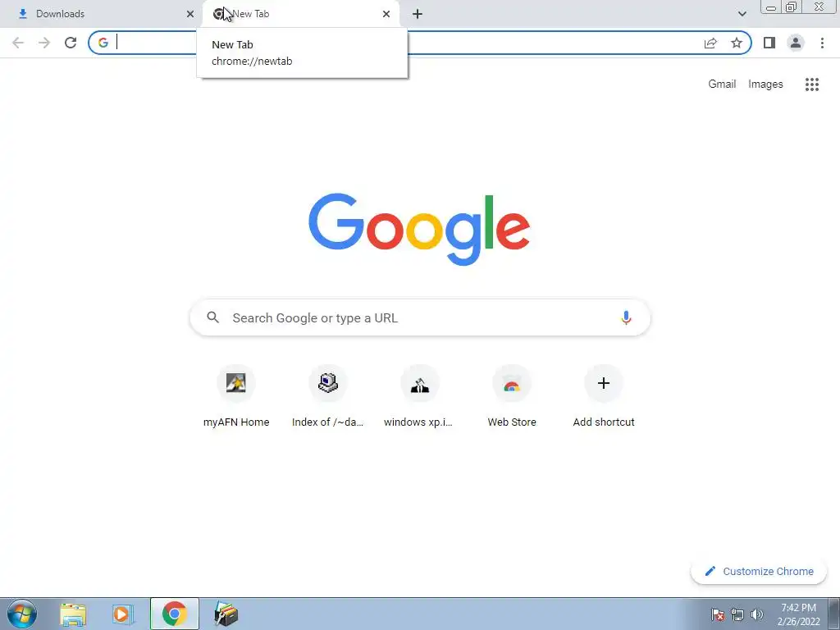Screen dimensions: 840x630
Task: Switch to the Downloads tab
Action: [102, 14]
